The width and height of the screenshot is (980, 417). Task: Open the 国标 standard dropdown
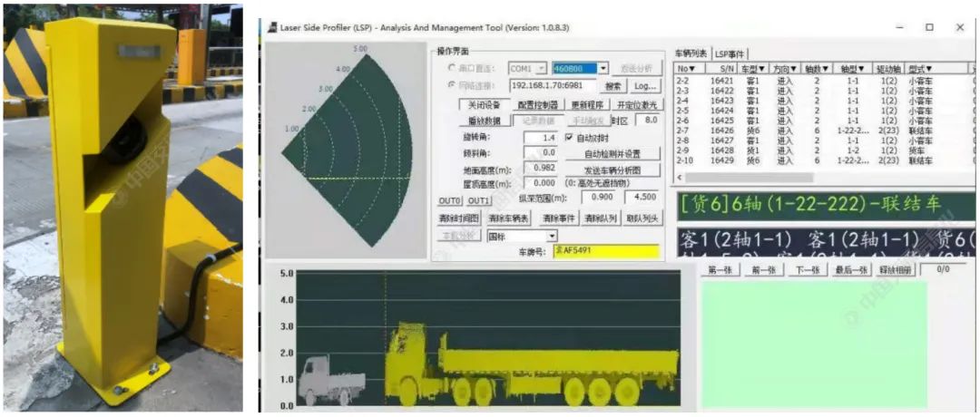552,236
